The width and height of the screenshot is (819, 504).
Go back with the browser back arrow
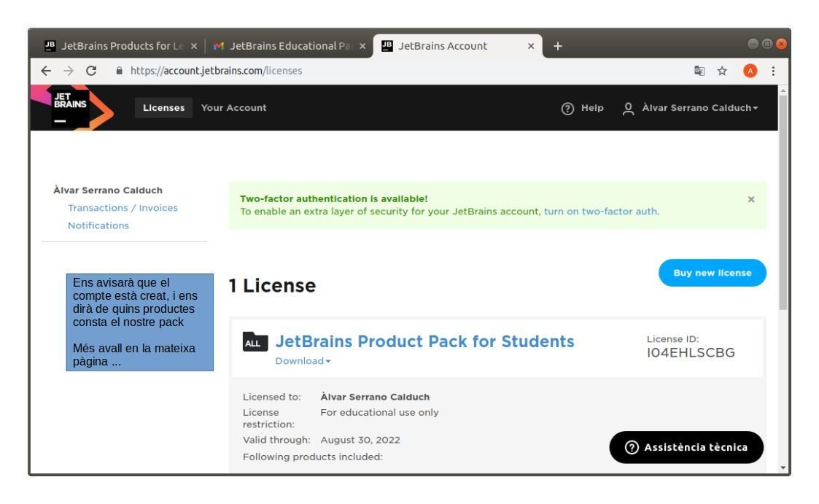pyautogui.click(x=46, y=71)
